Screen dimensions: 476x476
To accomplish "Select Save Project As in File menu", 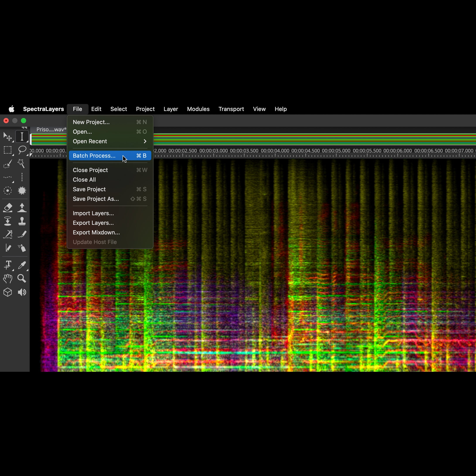I will 110,199.
